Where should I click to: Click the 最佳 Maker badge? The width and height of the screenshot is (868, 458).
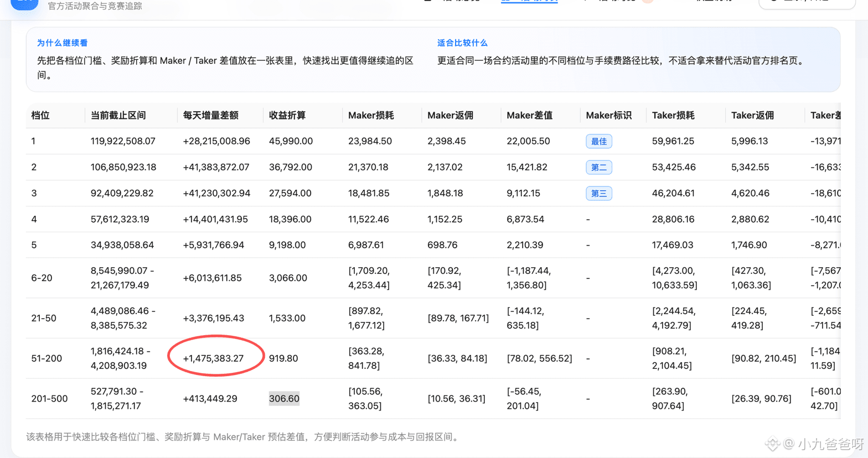pyautogui.click(x=598, y=142)
